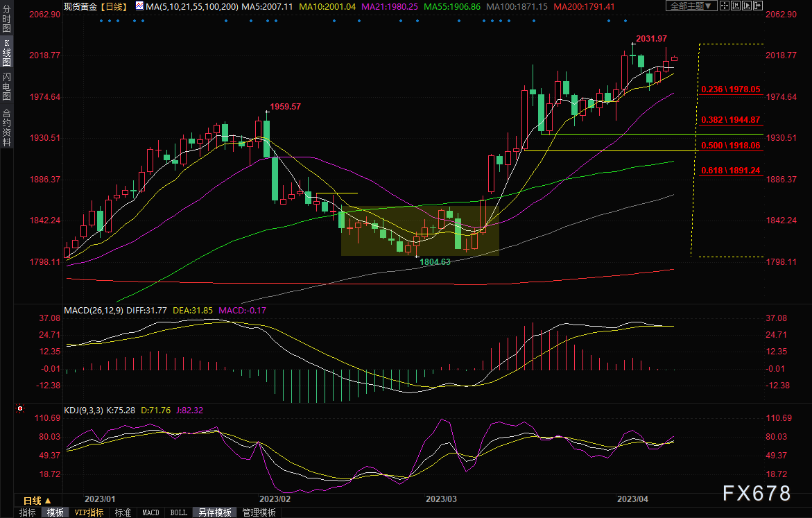
Task: Click the 1959.57 peak price marker
Action: tap(285, 107)
